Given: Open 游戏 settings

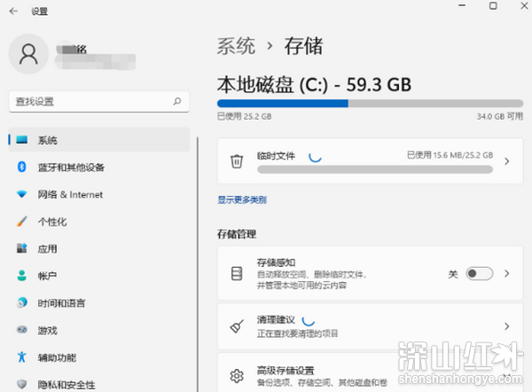Looking at the screenshot, I should pos(98,330).
